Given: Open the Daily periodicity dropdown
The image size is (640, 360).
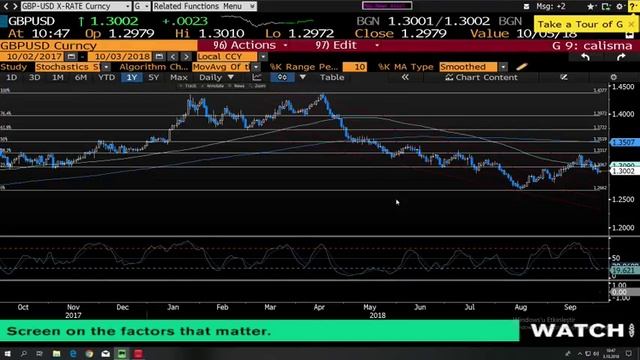Looking at the screenshot, I should [x=216, y=77].
